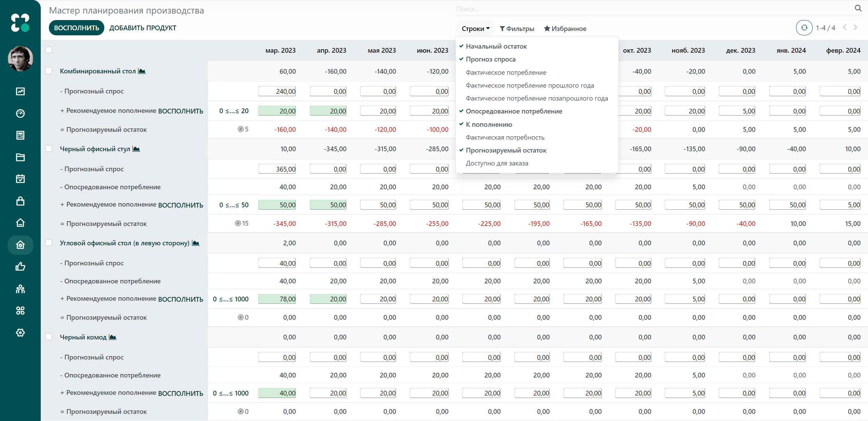Check the Черный комод row checkbox
The image size is (868, 421).
(49, 337)
